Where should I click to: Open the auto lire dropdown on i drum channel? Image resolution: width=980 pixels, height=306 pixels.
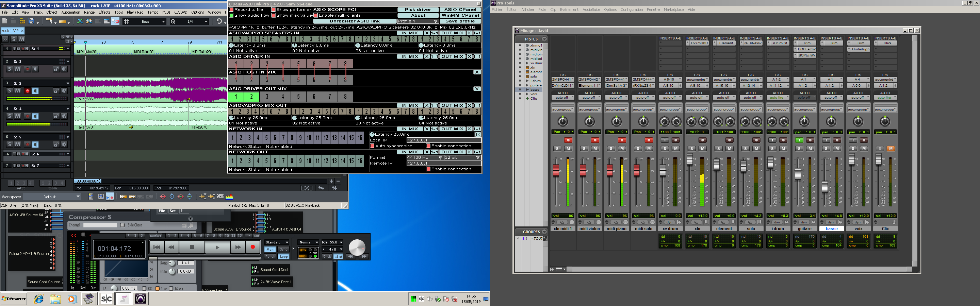click(778, 98)
